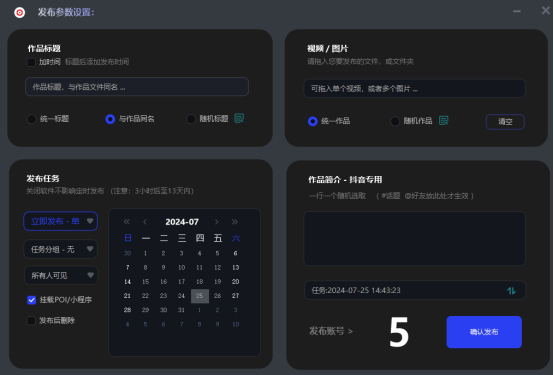Select July 24 in the calendar
This screenshot has width=554, height=375.
[x=181, y=296]
